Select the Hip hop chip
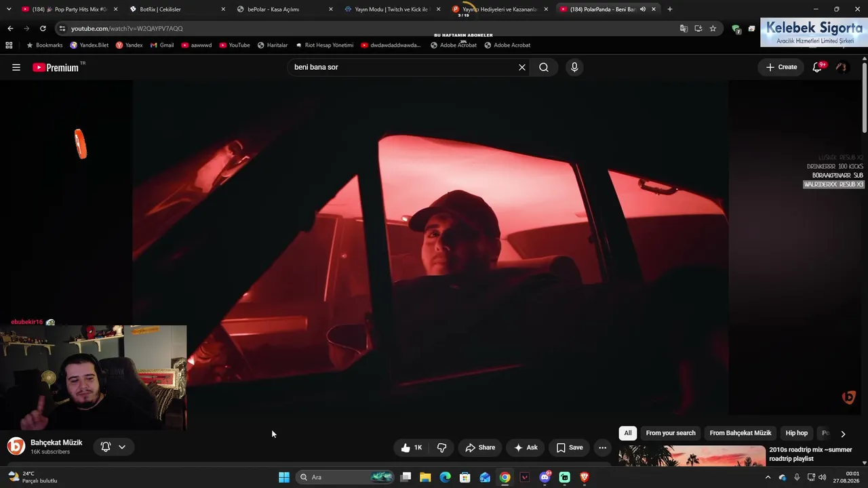The height and width of the screenshot is (488, 868). (x=797, y=433)
